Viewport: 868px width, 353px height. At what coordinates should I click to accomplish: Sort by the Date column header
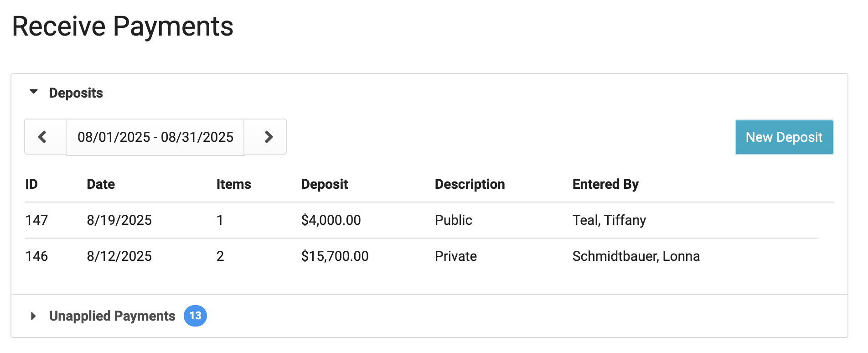click(x=101, y=184)
